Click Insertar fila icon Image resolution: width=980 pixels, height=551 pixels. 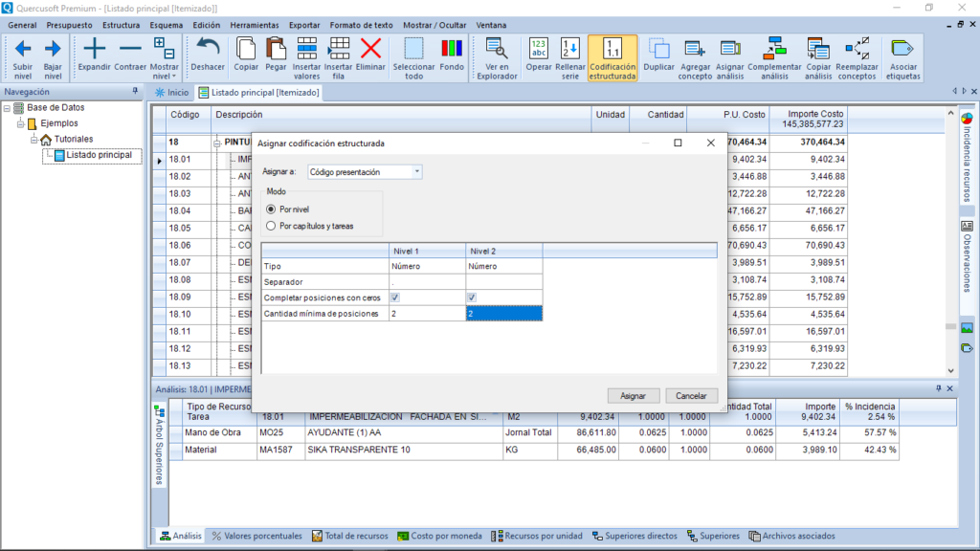[339, 48]
